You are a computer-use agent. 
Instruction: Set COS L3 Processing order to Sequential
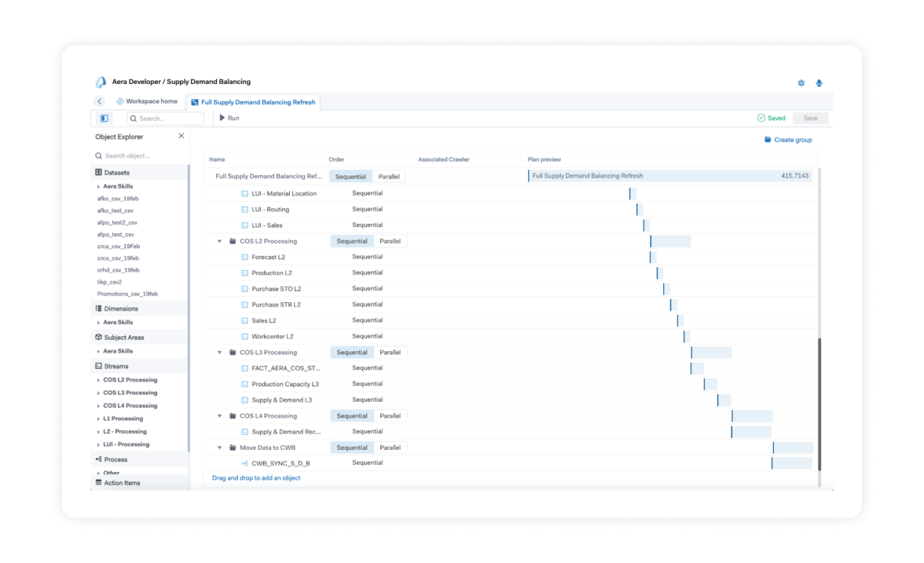pos(352,353)
